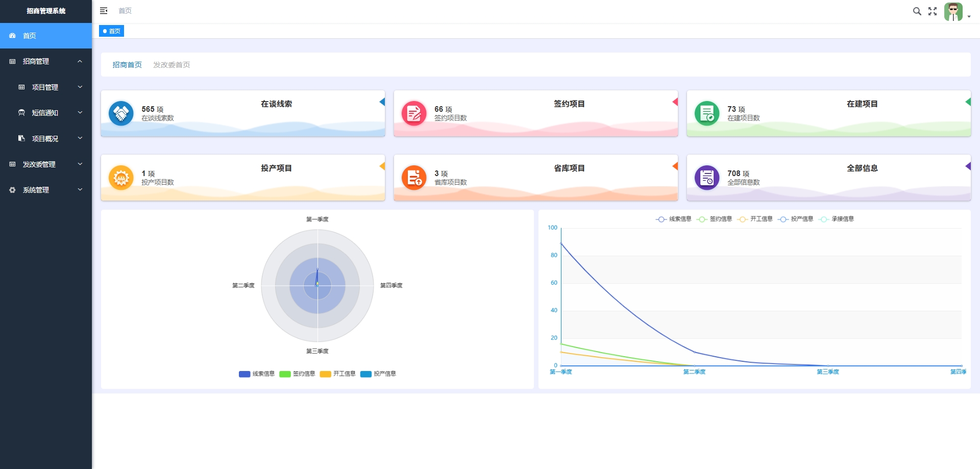The height and width of the screenshot is (469, 980).
Task: Click the handshake icon for 在谈线索
Action: pos(121,113)
